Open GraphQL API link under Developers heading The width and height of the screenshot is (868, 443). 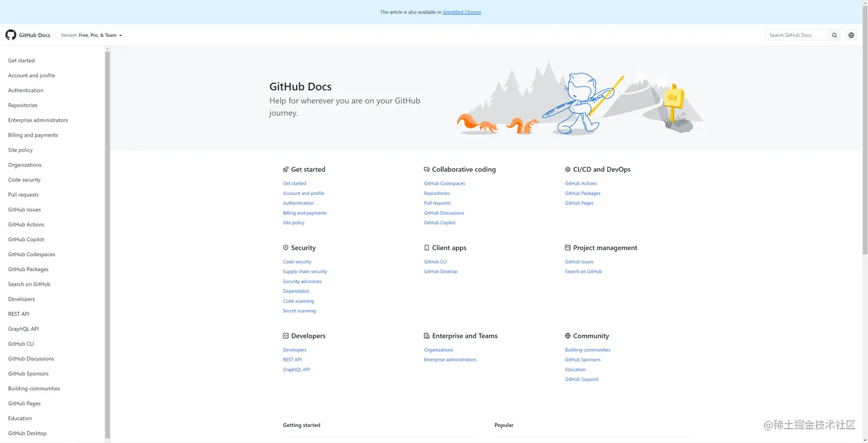pos(296,370)
